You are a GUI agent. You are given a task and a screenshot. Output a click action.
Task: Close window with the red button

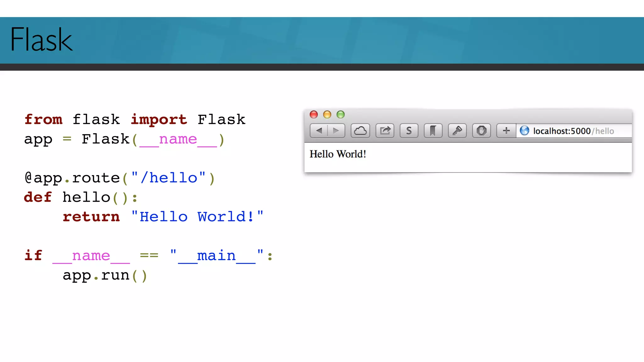(x=314, y=114)
